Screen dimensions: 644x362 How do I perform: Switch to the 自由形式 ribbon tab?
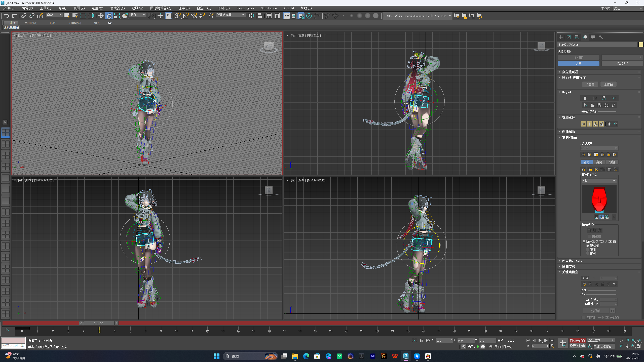point(31,23)
